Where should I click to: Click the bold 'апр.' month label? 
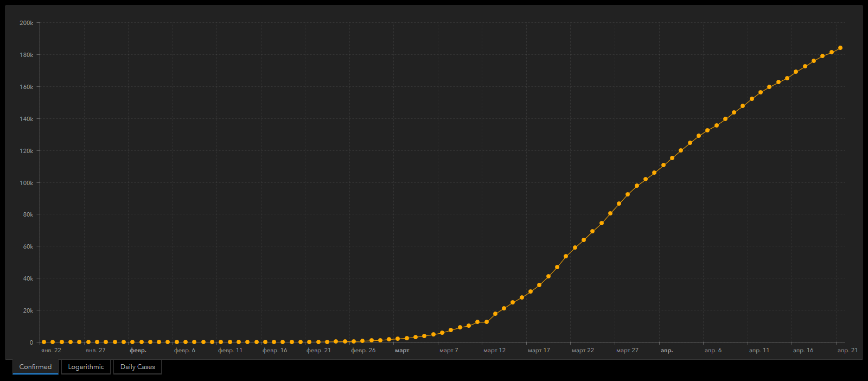pyautogui.click(x=667, y=351)
